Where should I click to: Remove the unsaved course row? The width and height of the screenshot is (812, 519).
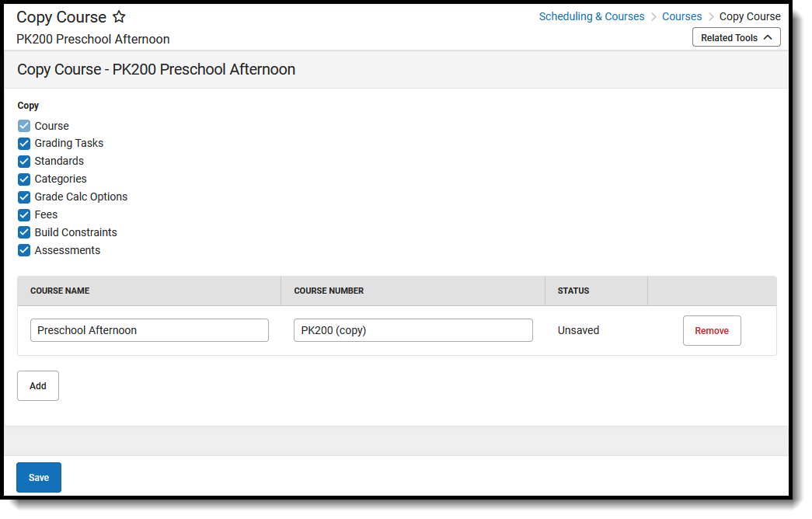tap(712, 330)
